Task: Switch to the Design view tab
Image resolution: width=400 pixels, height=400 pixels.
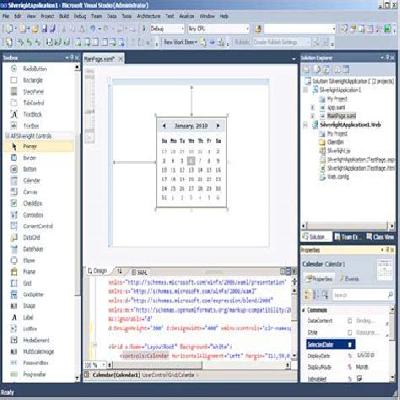Action: (98, 271)
